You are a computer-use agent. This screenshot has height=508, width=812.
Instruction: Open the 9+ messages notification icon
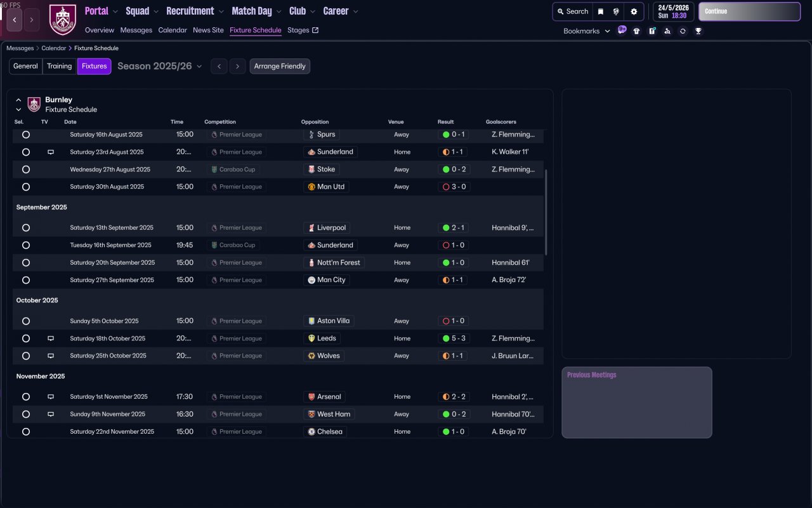click(x=622, y=30)
